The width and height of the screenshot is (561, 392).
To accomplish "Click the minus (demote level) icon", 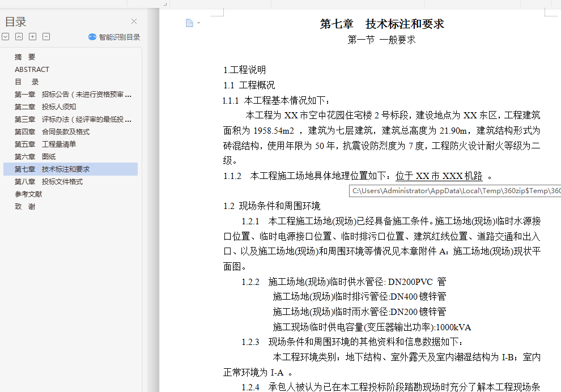I will [x=46, y=36].
